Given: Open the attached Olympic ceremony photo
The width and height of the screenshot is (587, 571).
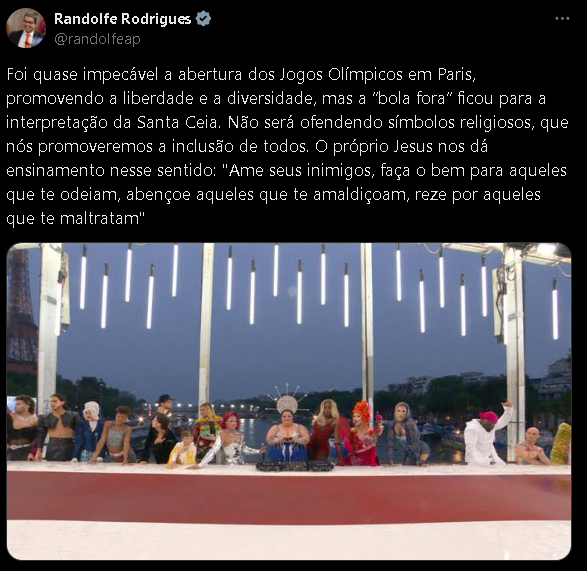Looking at the screenshot, I should click(x=289, y=401).
